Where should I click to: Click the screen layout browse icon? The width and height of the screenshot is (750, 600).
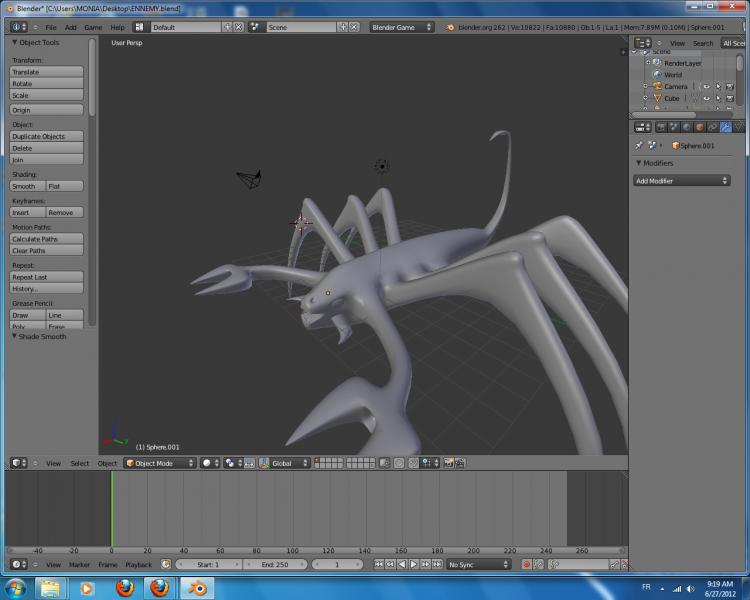click(139, 27)
